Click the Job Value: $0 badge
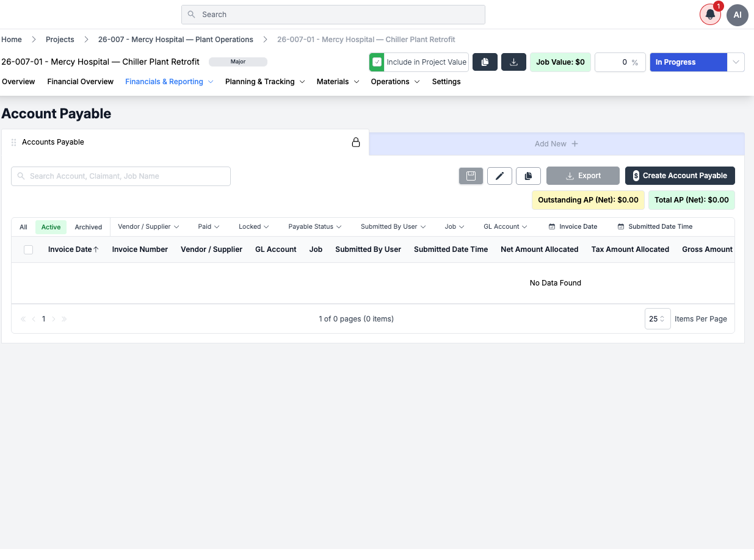Screen dimensions: 754x560 tap(560, 62)
